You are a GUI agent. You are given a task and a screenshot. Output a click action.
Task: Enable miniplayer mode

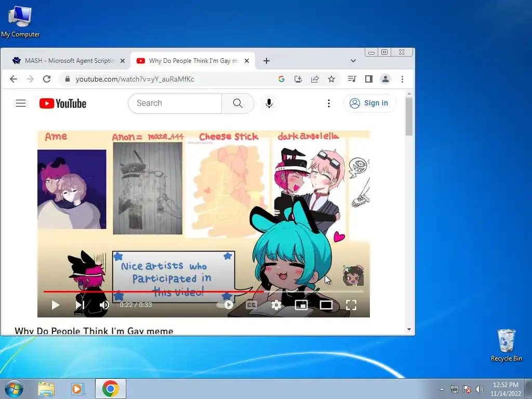[x=301, y=305]
